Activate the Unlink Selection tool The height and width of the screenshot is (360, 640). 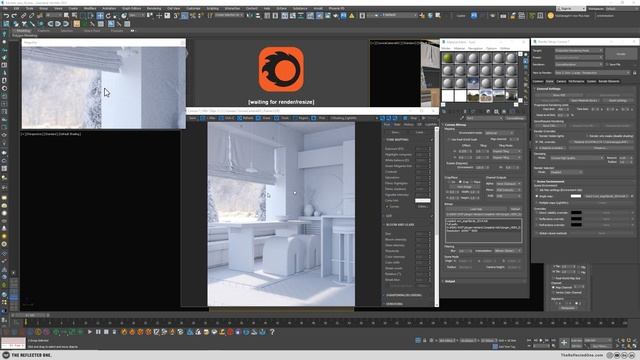point(31,16)
